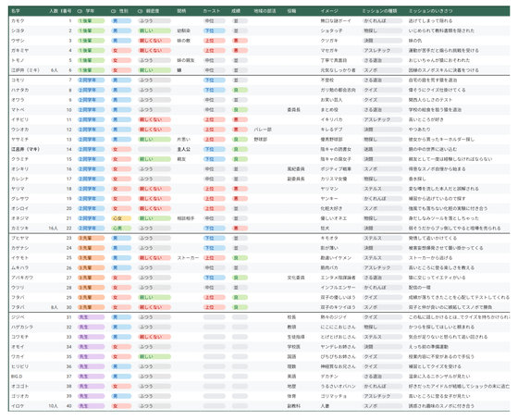
Task: Click dropdown icon beside 性別 header
Action: pyautogui.click(x=113, y=11)
